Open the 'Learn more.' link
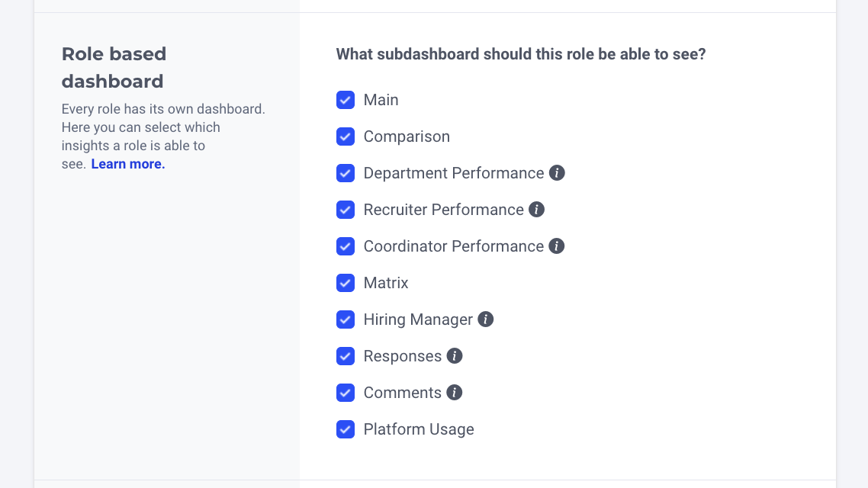Screen dimensions: 868x488 click(x=128, y=164)
